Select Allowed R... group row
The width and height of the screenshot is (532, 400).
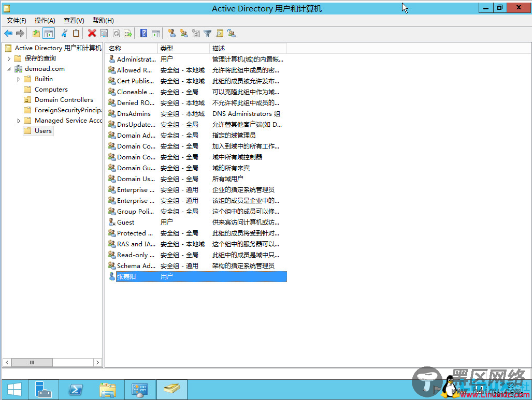click(x=196, y=70)
